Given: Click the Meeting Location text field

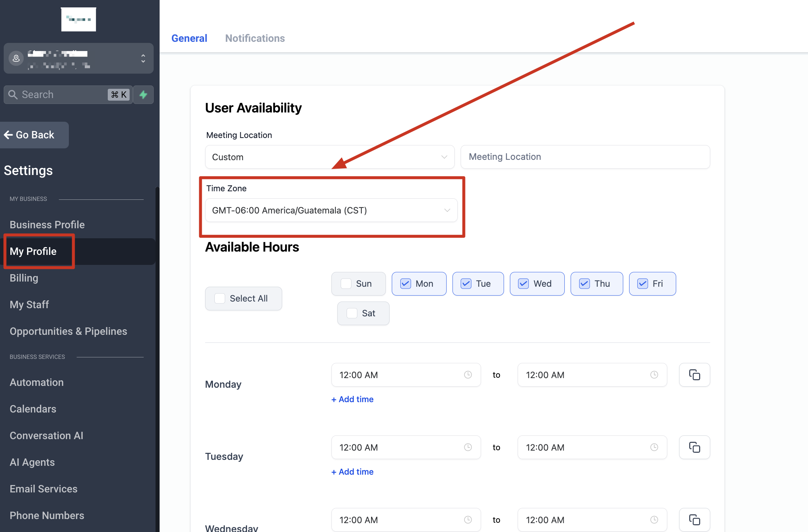Looking at the screenshot, I should pos(585,157).
